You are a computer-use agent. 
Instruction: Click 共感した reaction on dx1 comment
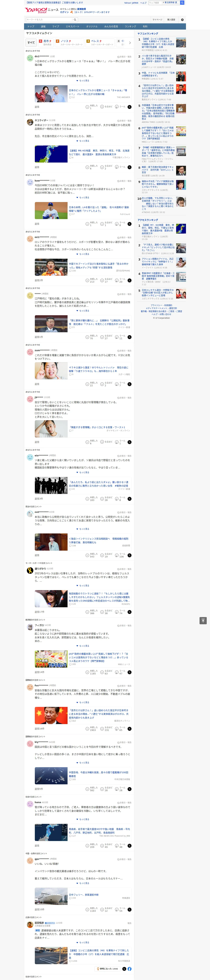(91, 107)
